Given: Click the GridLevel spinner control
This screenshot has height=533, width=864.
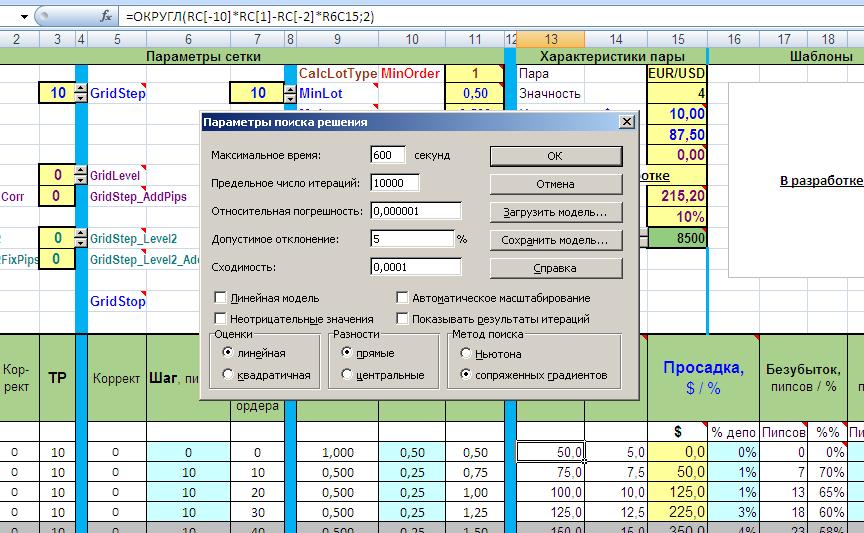Looking at the screenshot, I should click(x=81, y=175).
